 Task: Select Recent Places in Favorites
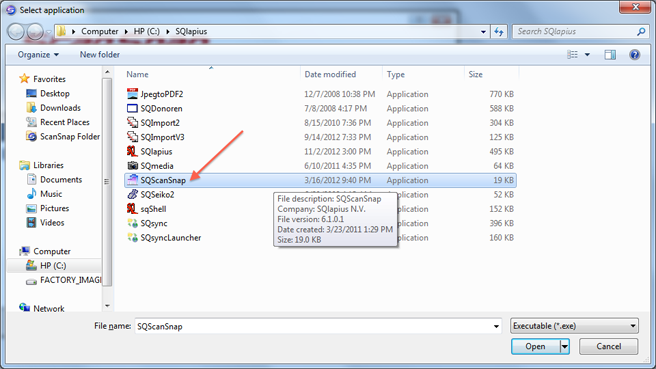click(x=65, y=122)
